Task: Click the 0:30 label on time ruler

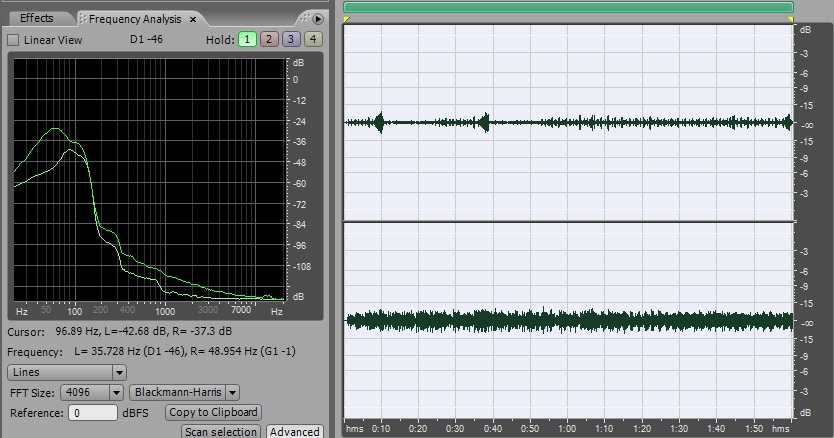Action: tap(455, 428)
